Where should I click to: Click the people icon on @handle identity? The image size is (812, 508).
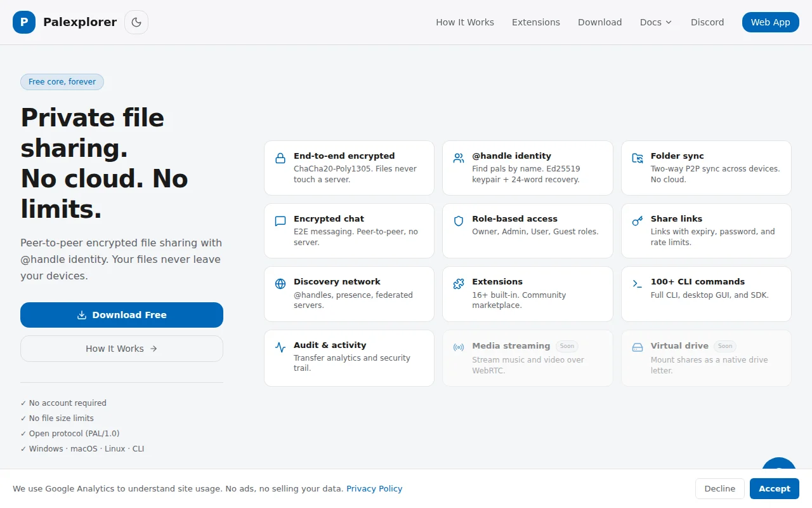[x=459, y=158]
